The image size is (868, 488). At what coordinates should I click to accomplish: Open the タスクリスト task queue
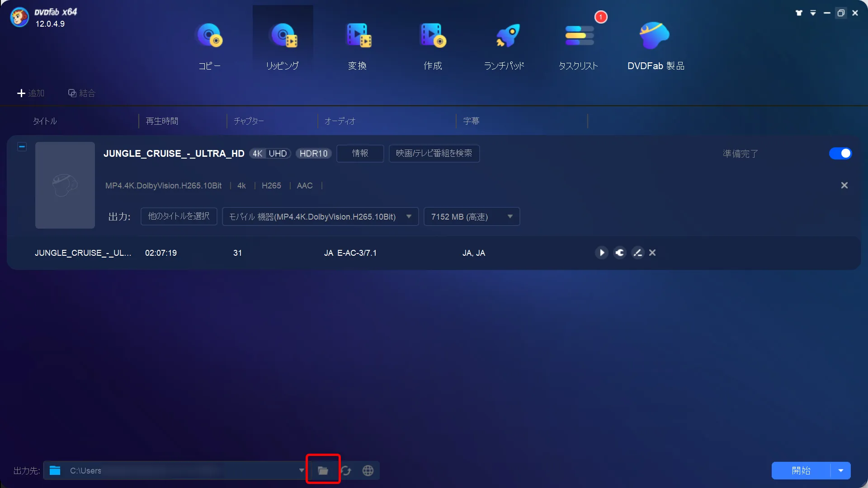click(x=579, y=46)
